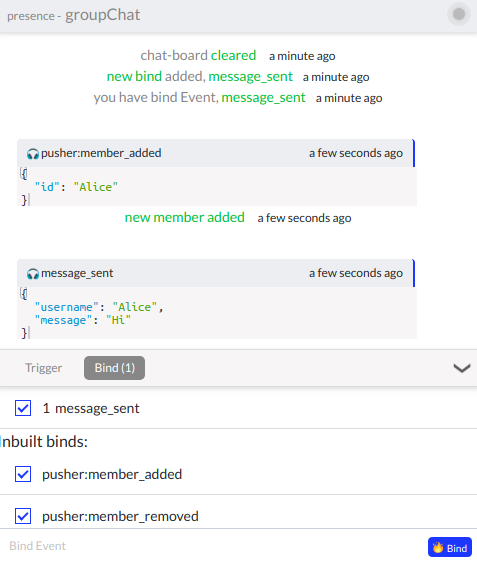Click the blue Bind button
The height and width of the screenshot is (564, 477).
click(450, 547)
